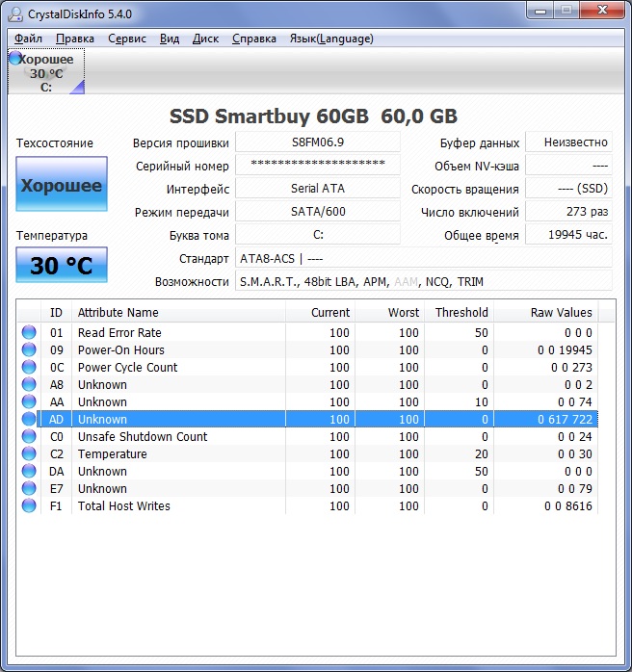This screenshot has width=632, height=672.
Task: Click the SATA/600 transfer mode field
Action: point(318,211)
